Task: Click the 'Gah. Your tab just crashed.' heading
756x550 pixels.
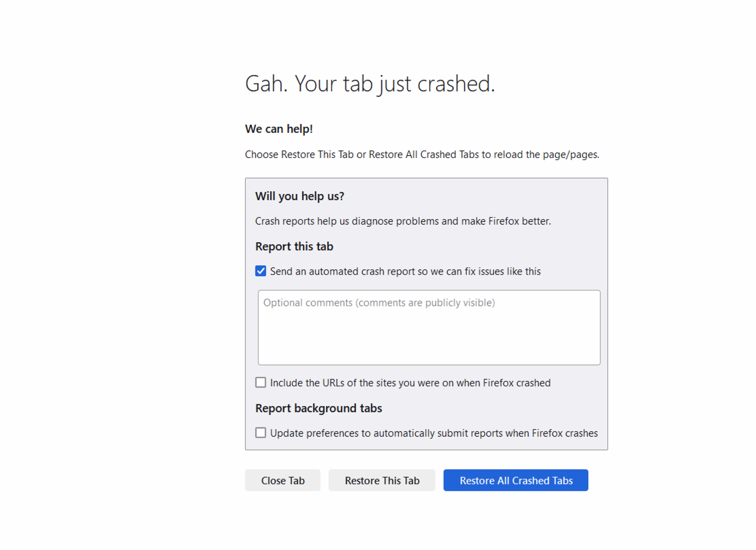Action: point(370,84)
